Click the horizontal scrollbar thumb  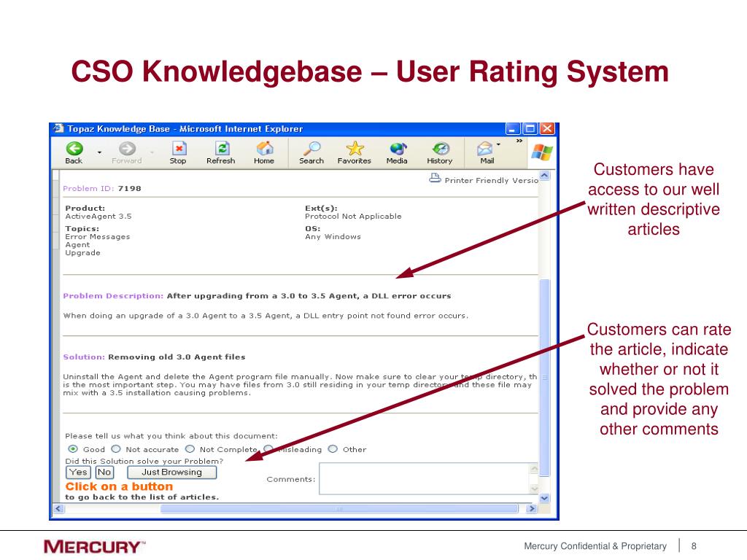[x=339, y=508]
